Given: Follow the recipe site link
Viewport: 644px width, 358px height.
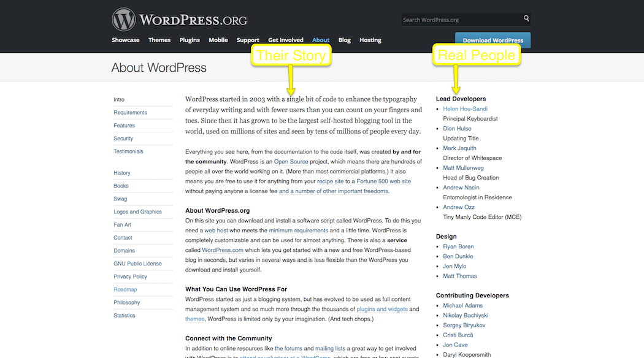Looking at the screenshot, I should coord(330,181).
